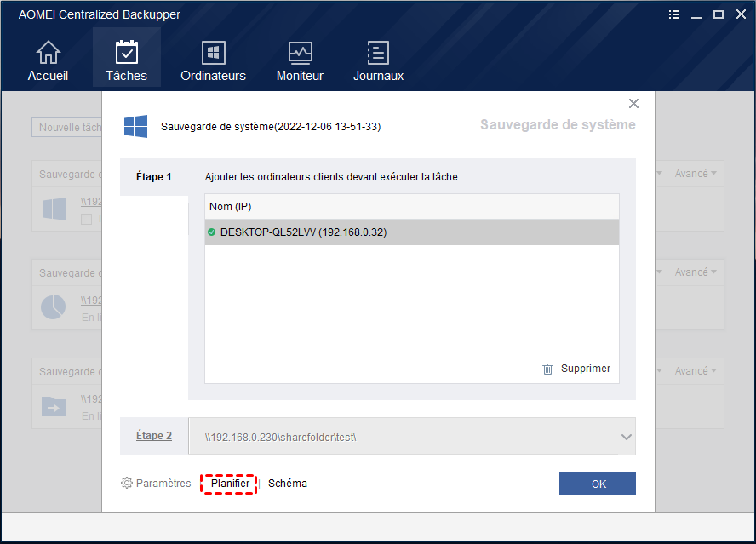The height and width of the screenshot is (544, 756).
Task: Open Avancé dropdown of first background task
Action: (x=696, y=174)
